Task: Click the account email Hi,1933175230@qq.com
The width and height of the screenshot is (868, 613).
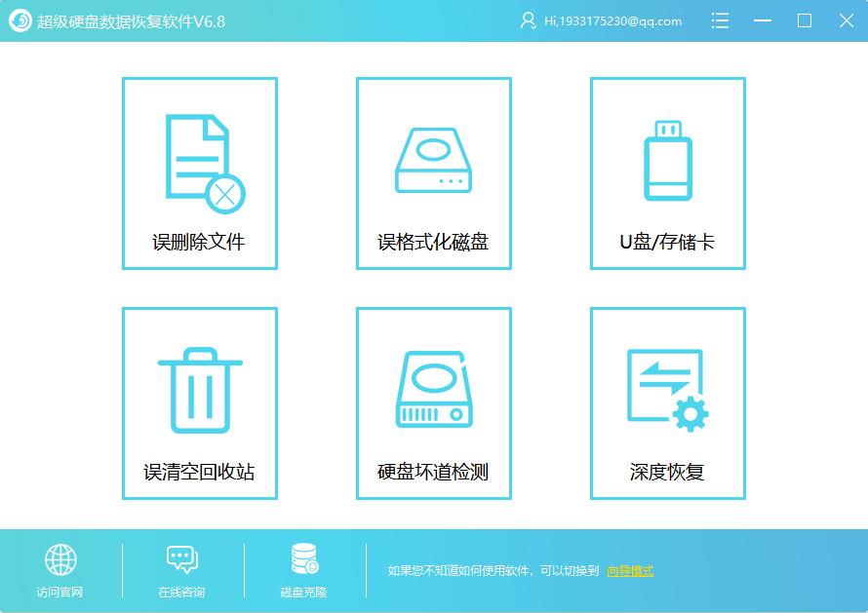Action: coord(612,21)
